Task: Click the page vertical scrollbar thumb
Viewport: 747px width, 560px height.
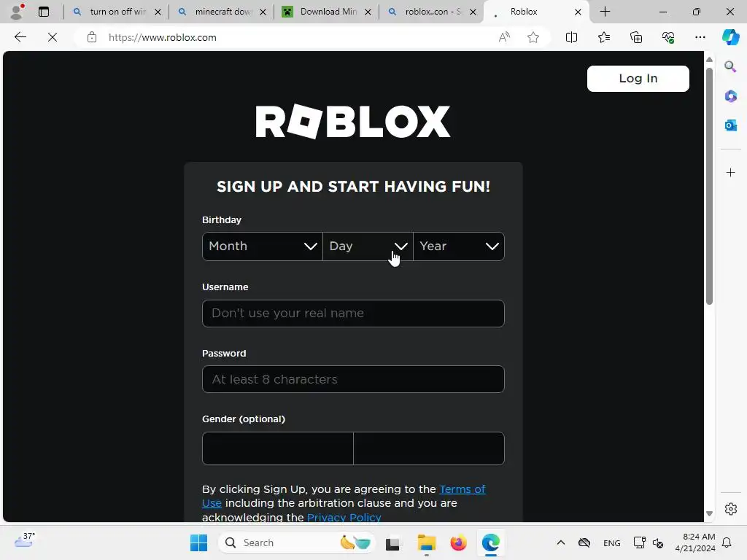Action: (x=709, y=186)
